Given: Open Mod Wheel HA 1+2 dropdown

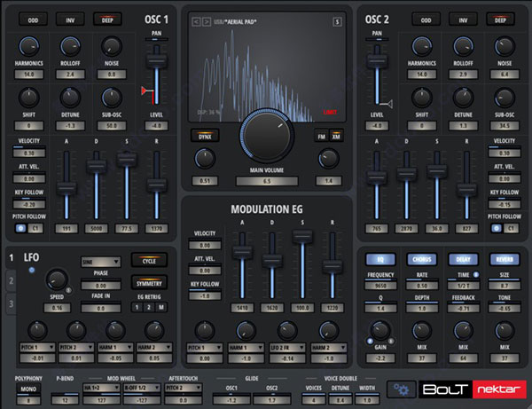Looking at the screenshot, I should 101,388.
